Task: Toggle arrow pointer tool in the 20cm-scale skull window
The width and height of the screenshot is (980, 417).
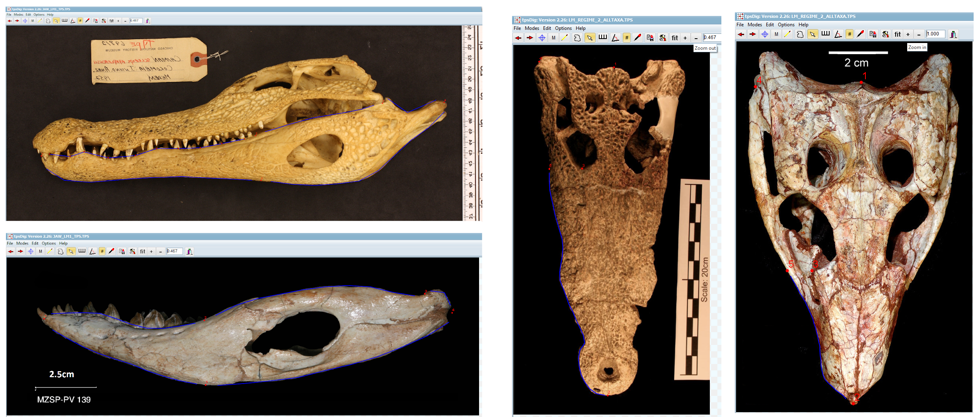Action: (590, 38)
